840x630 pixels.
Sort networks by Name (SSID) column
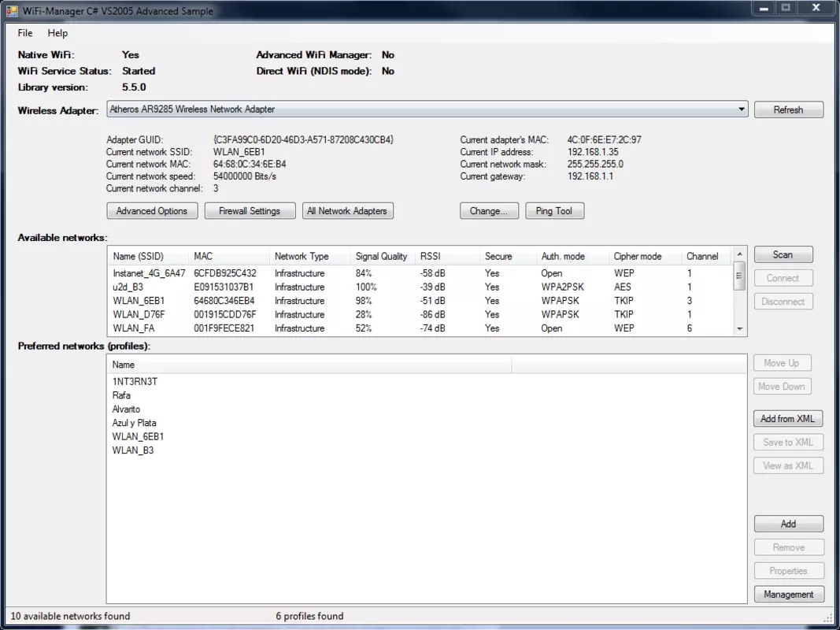(149, 257)
